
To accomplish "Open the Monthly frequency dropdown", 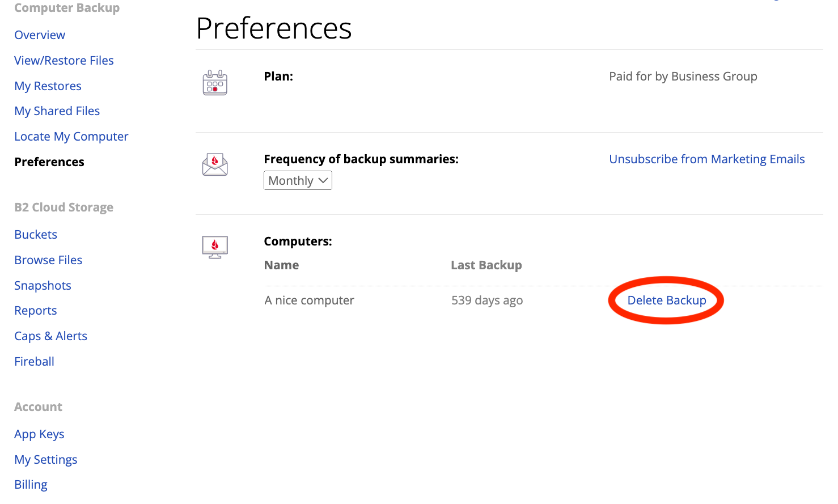I will pyautogui.click(x=298, y=180).
